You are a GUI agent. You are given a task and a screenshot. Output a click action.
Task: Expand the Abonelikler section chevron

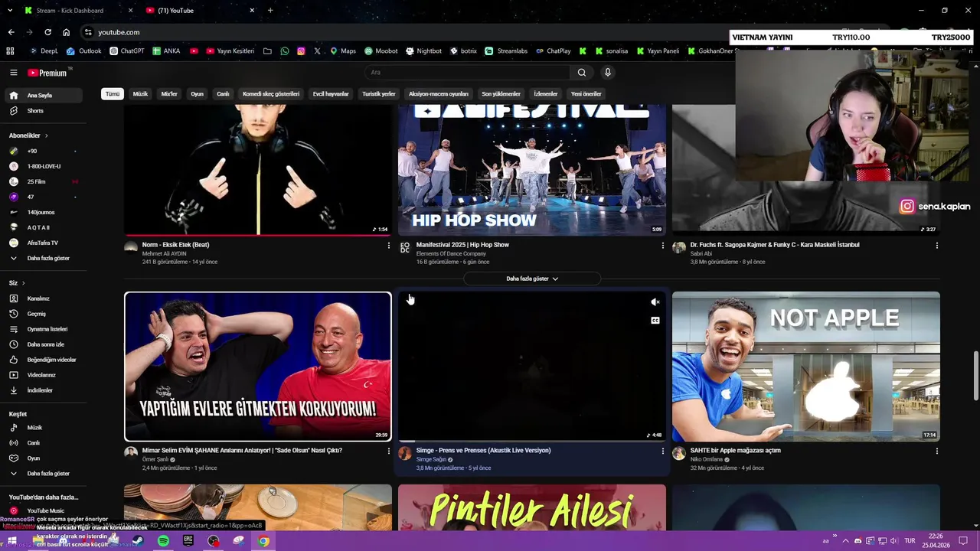pos(46,135)
